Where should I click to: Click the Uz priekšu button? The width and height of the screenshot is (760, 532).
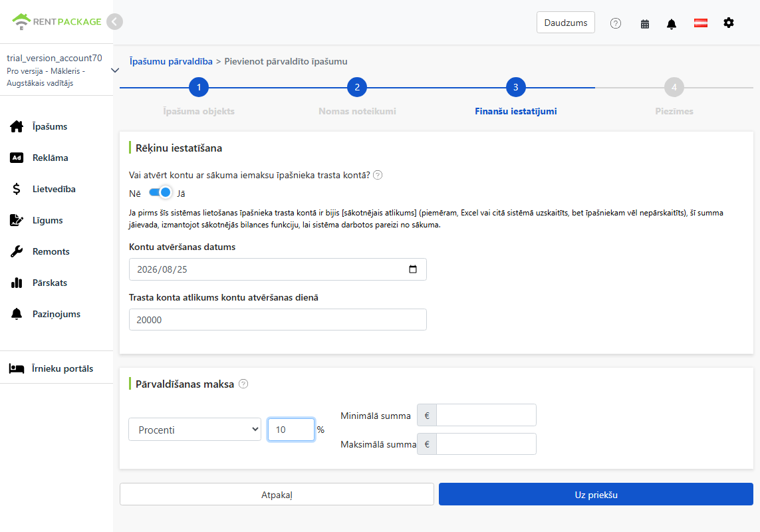pyautogui.click(x=596, y=495)
